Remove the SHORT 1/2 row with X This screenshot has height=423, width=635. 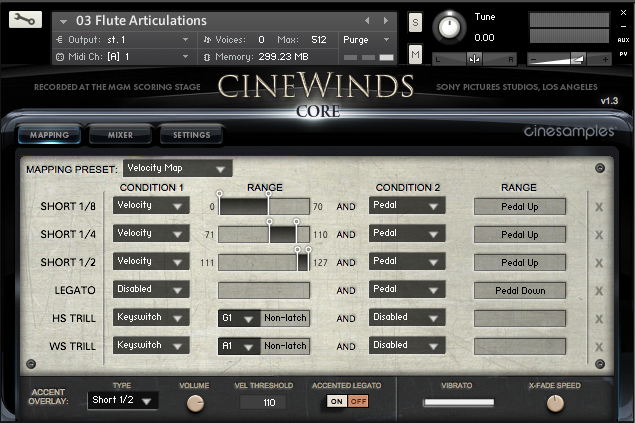(599, 263)
